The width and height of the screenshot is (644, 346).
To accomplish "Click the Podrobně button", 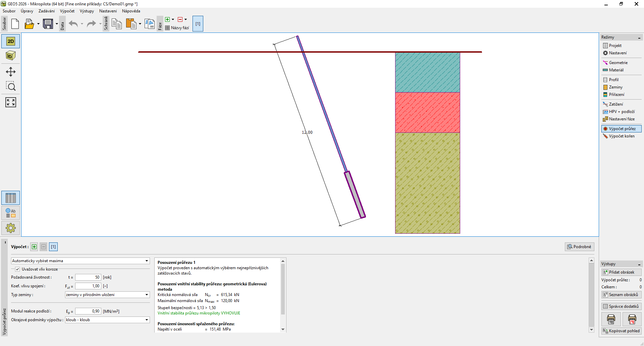I will pyautogui.click(x=579, y=247).
